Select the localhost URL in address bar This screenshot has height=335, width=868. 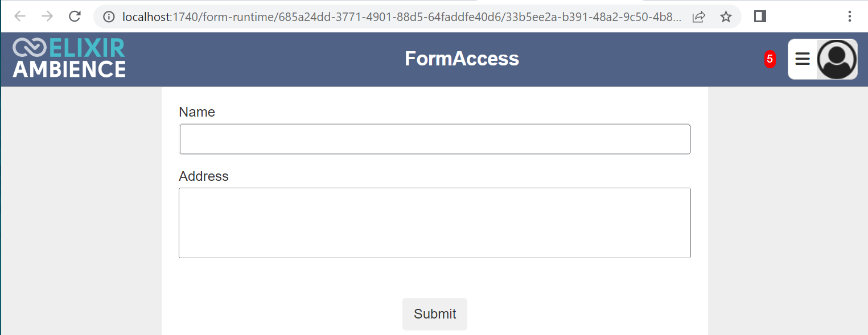pos(401,17)
